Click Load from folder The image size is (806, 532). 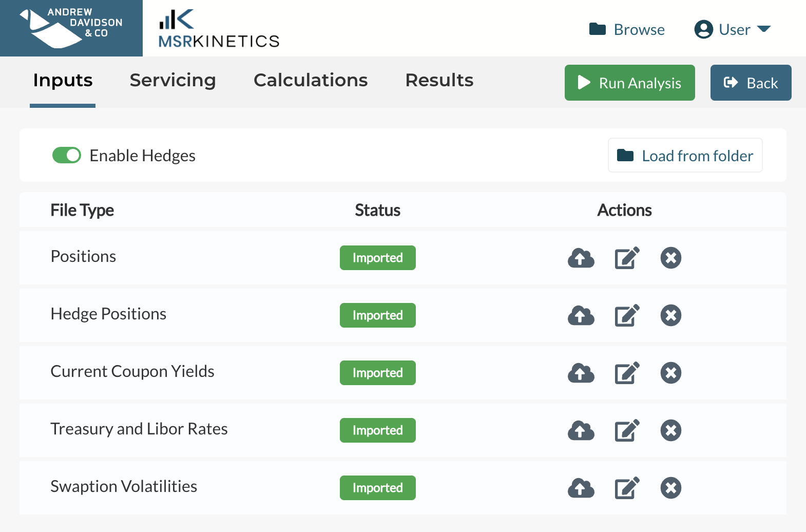point(685,155)
